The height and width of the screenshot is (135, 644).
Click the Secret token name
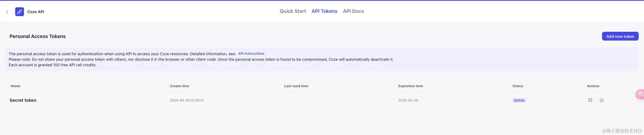pos(23,100)
